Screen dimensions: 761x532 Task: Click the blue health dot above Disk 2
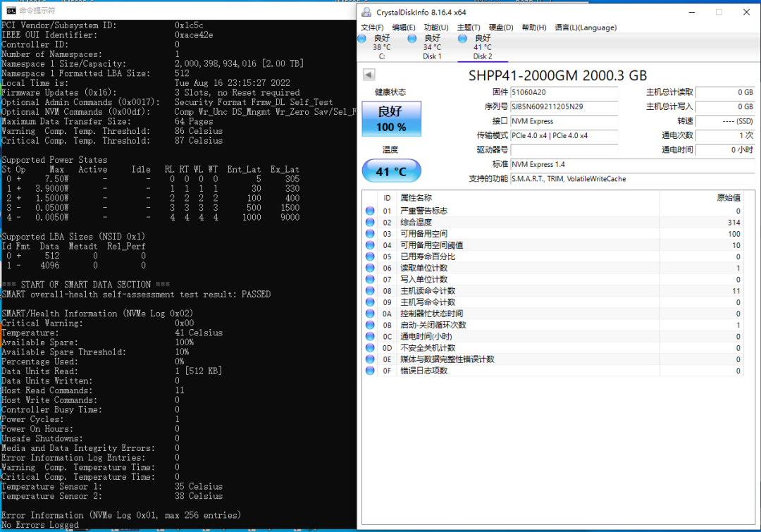pyautogui.click(x=462, y=38)
